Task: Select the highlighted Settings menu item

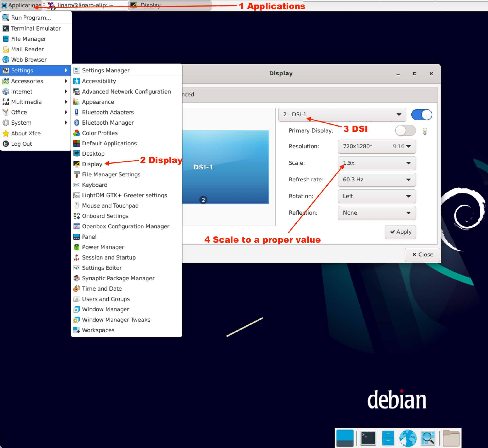Action: pos(36,70)
